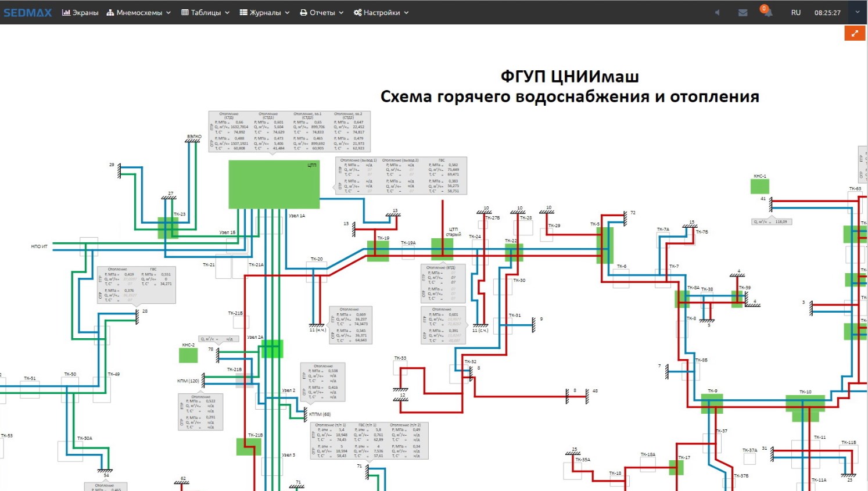
Task: Click the green ЦТП старый node
Action: coord(442,249)
